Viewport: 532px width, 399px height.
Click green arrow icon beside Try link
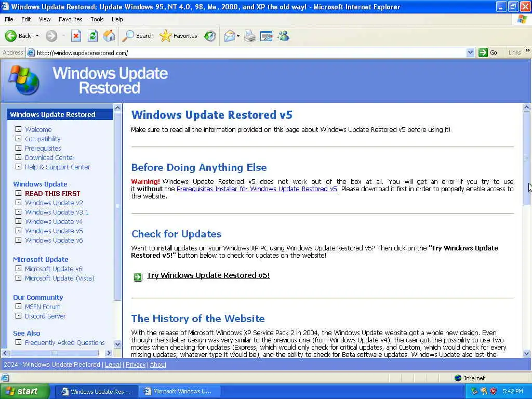[x=138, y=277]
